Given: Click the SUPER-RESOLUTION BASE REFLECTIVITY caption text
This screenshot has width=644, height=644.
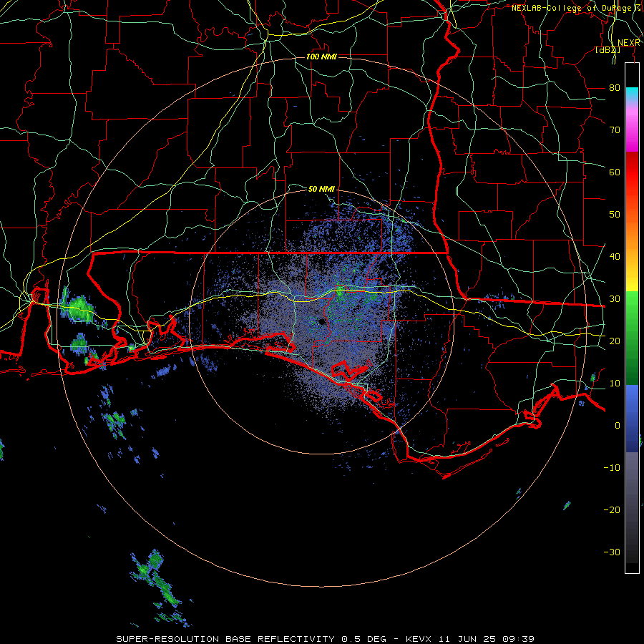Looking at the screenshot, I should (225, 639).
